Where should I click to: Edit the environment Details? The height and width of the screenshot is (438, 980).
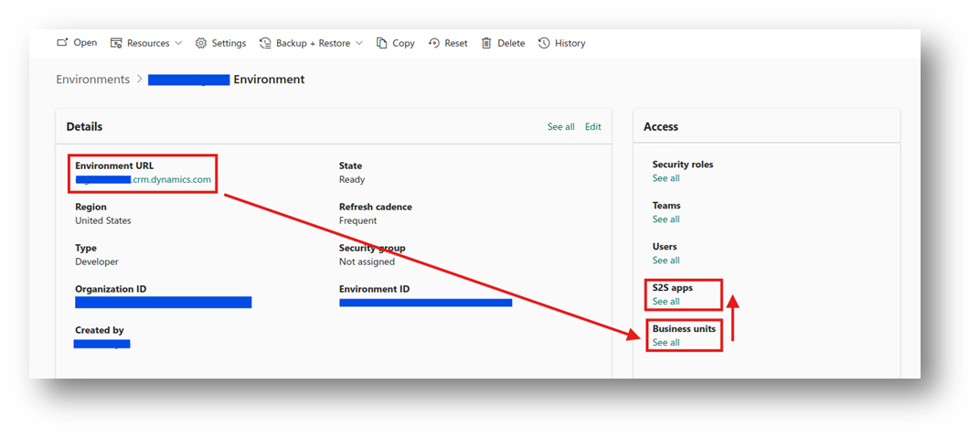[x=593, y=127]
